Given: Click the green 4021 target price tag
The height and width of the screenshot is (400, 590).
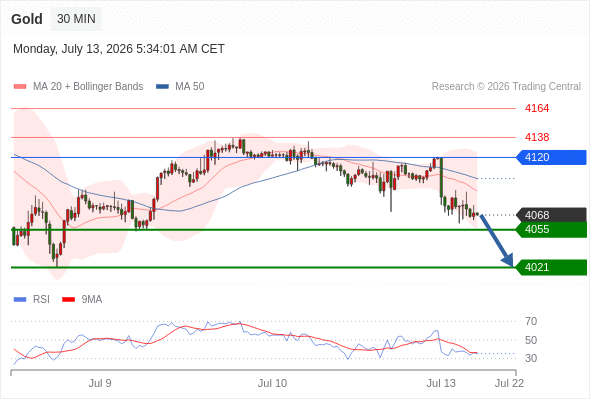Looking at the screenshot, I should (x=551, y=268).
